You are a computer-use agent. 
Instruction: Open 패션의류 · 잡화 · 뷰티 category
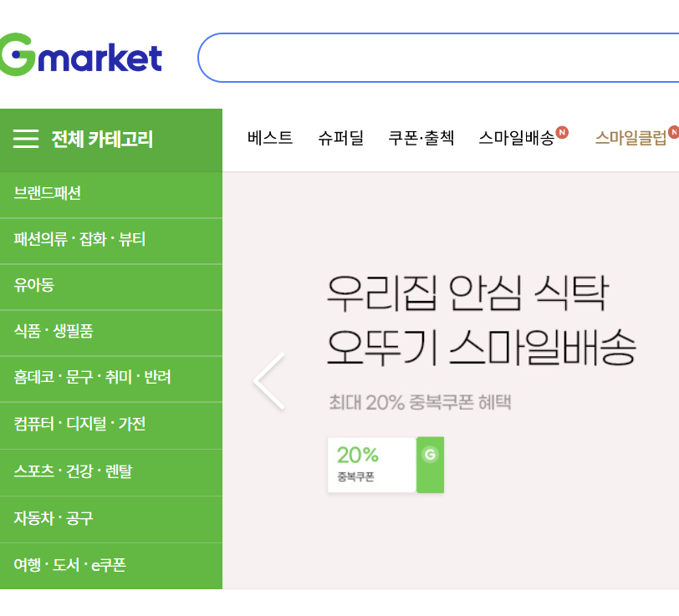111,239
